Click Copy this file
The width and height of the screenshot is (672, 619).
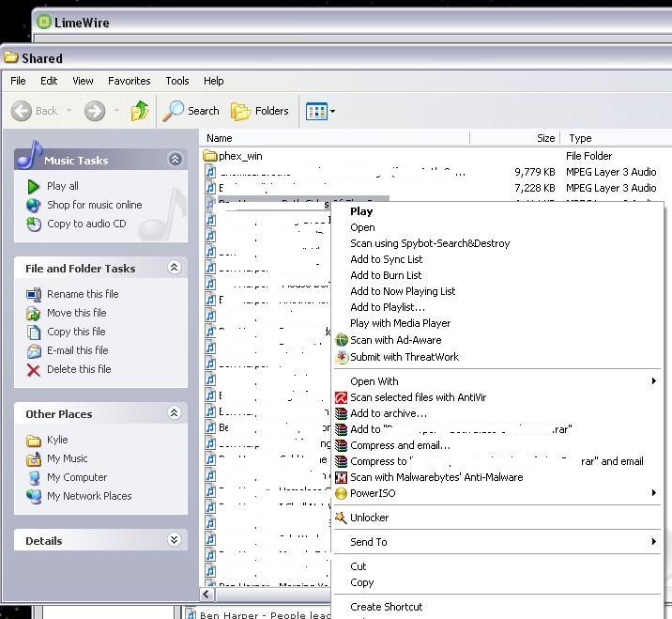coord(76,332)
